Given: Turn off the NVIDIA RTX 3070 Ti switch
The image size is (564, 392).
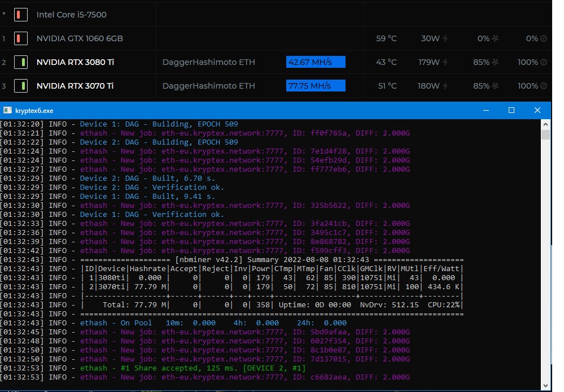Looking at the screenshot, I should tap(21, 86).
